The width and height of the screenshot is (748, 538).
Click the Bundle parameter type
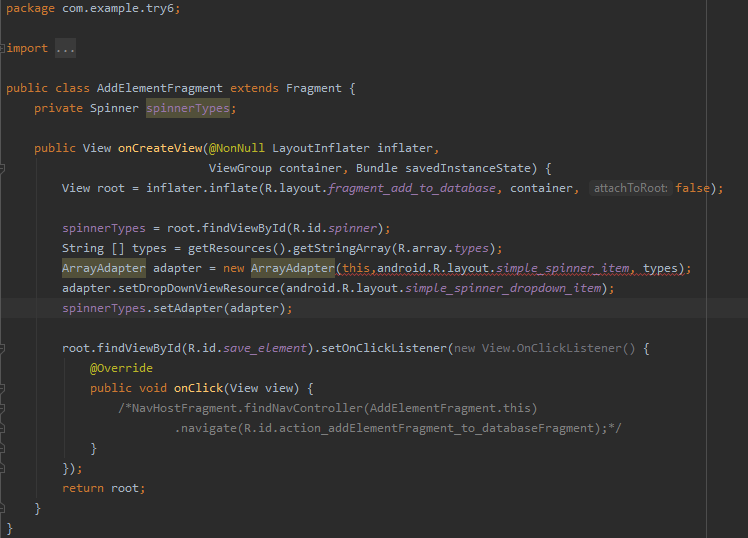click(x=377, y=168)
